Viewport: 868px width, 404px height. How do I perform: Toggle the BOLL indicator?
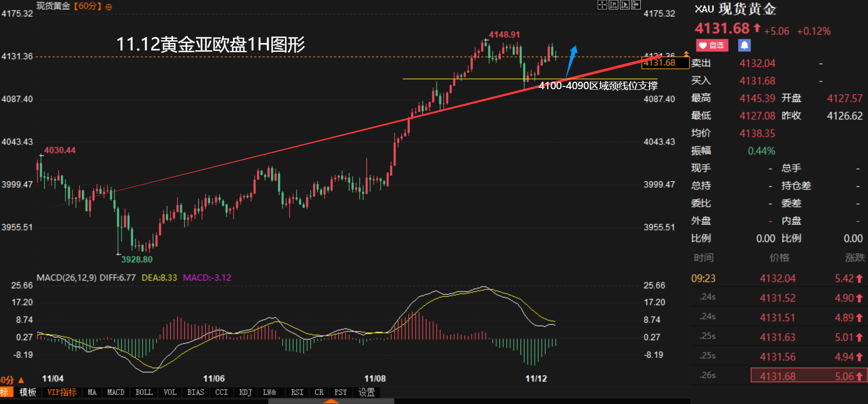pyautogui.click(x=144, y=392)
